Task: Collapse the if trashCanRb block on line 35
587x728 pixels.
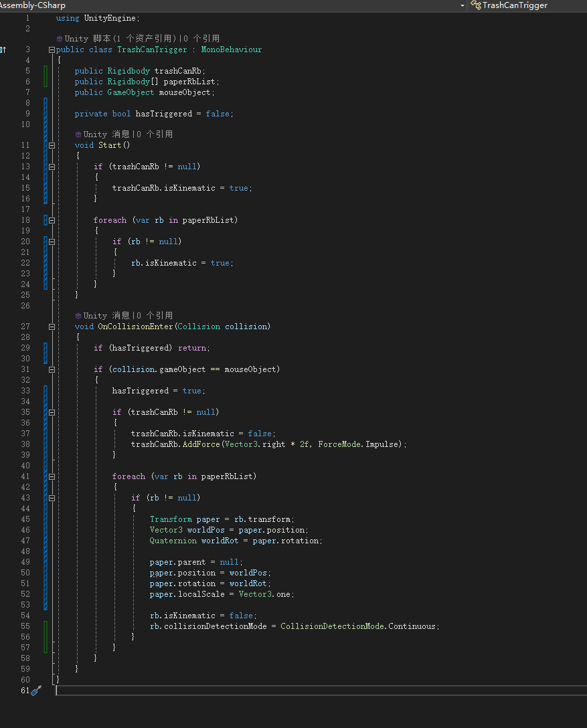Action: coord(52,412)
